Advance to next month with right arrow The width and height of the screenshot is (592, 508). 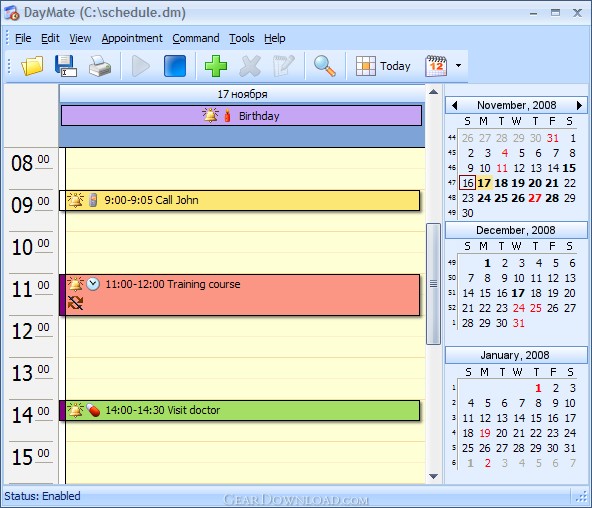(579, 105)
